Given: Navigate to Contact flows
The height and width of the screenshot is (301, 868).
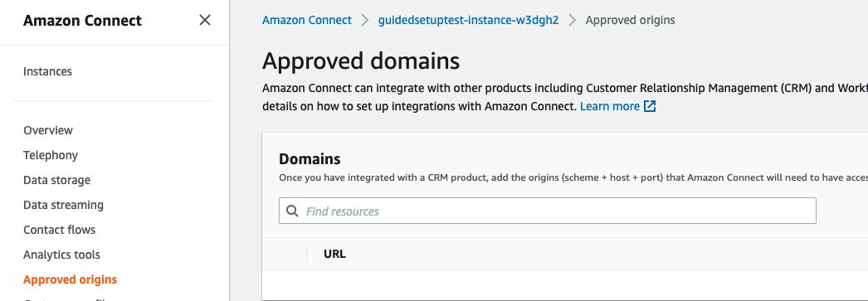Looking at the screenshot, I should [x=59, y=230].
